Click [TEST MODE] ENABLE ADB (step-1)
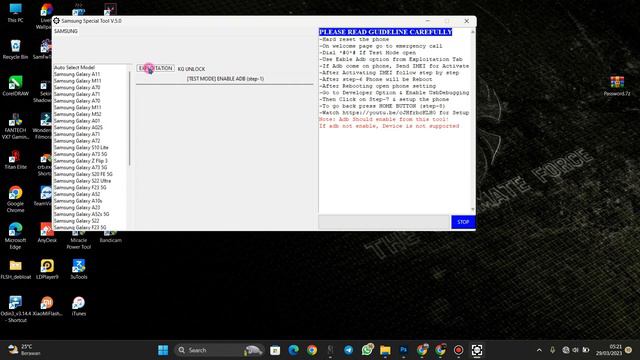The width and height of the screenshot is (640, 360). point(225,78)
